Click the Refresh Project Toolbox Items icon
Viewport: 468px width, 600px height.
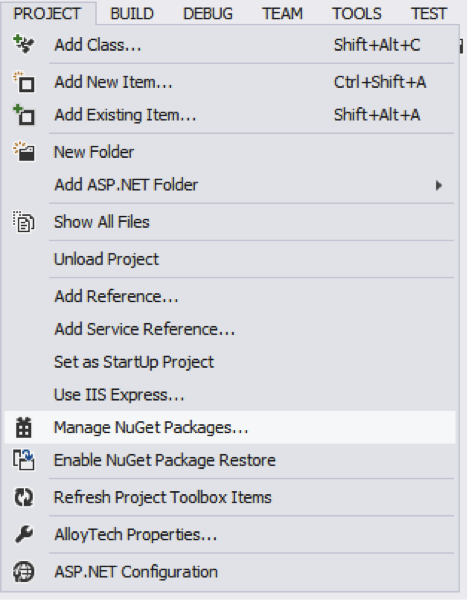[24, 497]
